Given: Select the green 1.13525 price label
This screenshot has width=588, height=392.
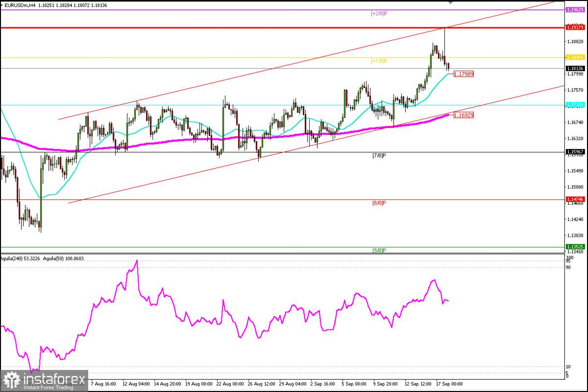Looking at the screenshot, I should tap(574, 247).
